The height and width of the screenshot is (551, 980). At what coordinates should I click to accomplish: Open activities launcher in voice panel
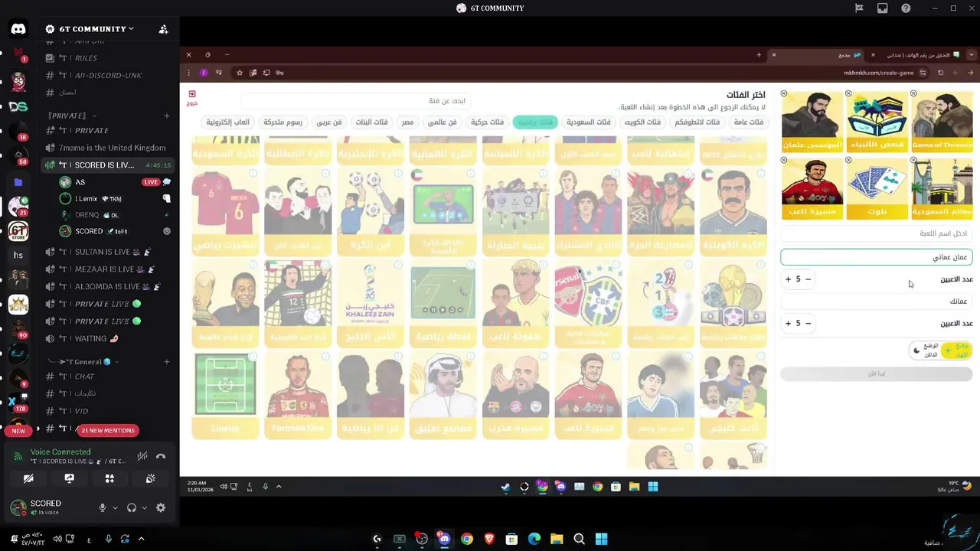click(x=109, y=478)
